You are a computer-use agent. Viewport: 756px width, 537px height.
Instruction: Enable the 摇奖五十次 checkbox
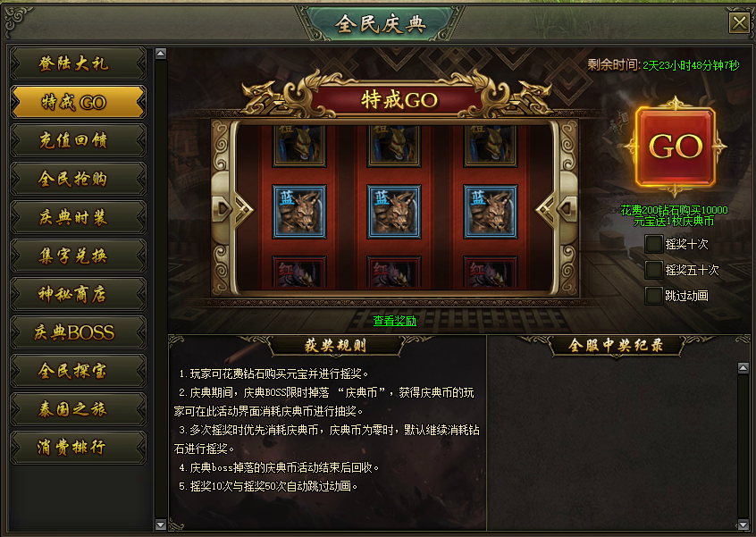[x=653, y=270]
